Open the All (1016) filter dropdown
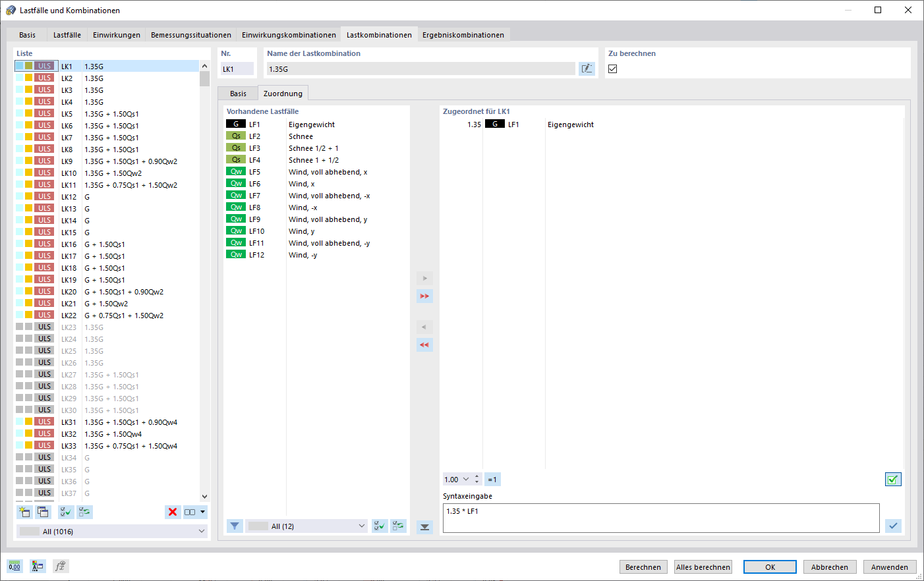 click(112, 531)
